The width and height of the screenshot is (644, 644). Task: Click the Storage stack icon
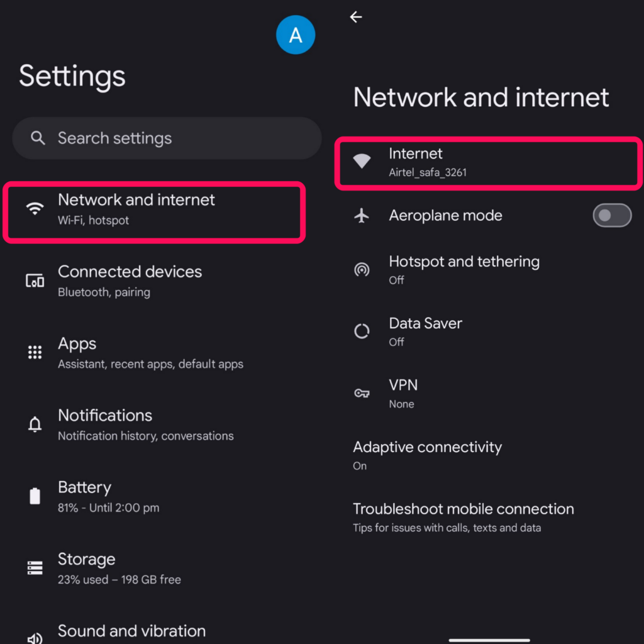35,567
